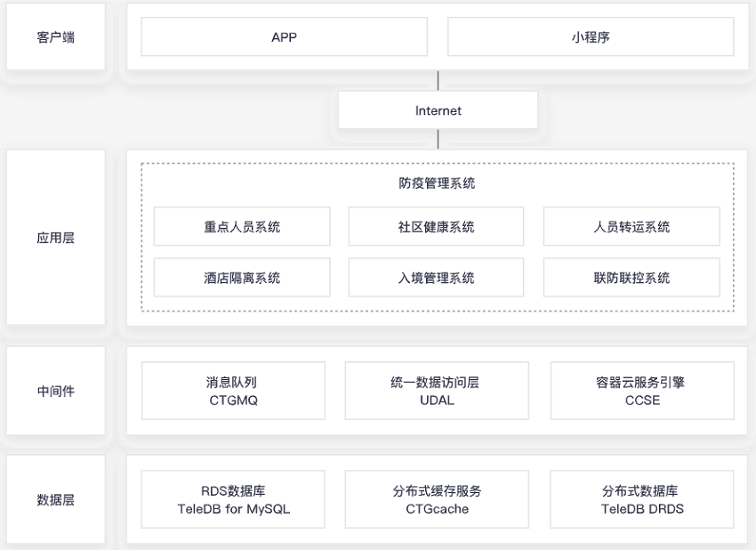The height and width of the screenshot is (550, 756).
Task: Select the APP client box
Action: click(x=284, y=36)
